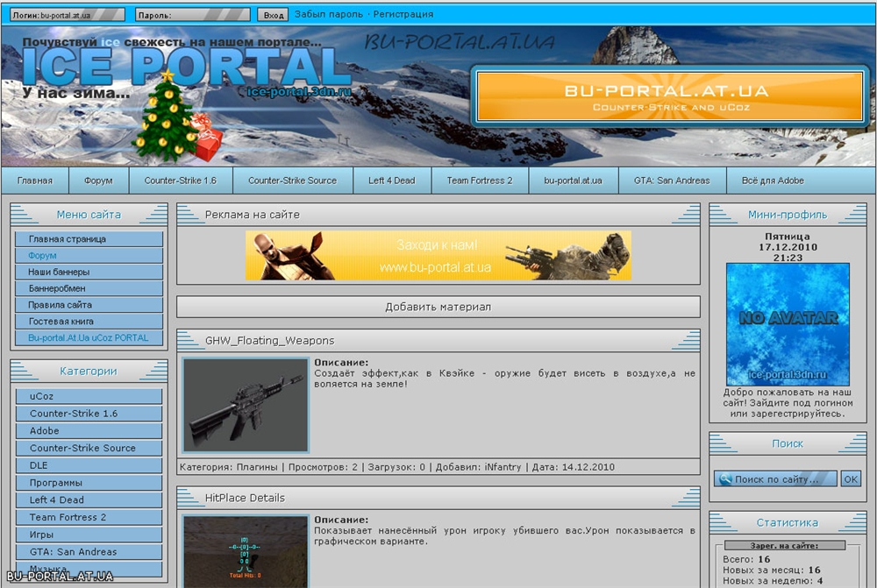Click the Добавить материал button
877x588 pixels.
pos(438,307)
